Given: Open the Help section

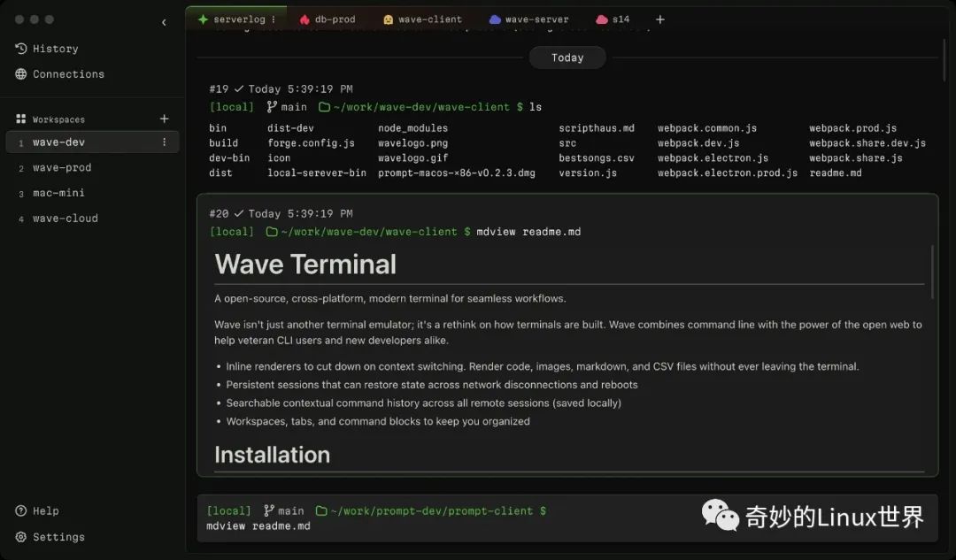Looking at the screenshot, I should click(37, 511).
